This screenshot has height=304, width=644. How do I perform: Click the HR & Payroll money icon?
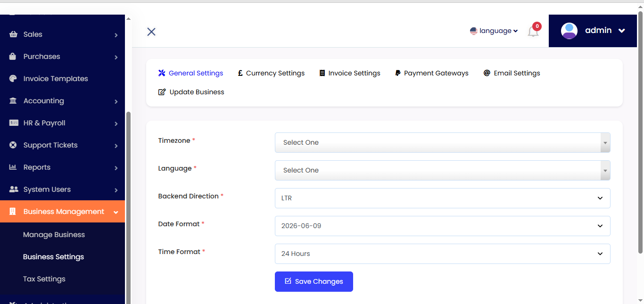point(14,123)
